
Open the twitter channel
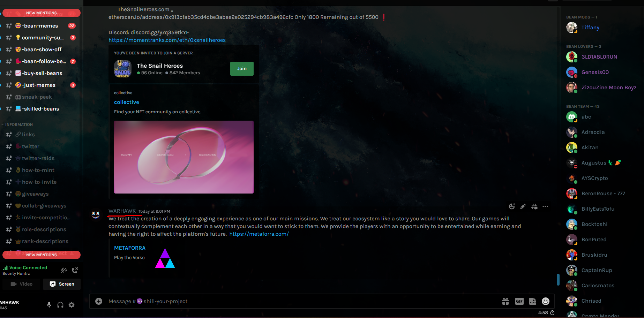click(x=42, y=146)
